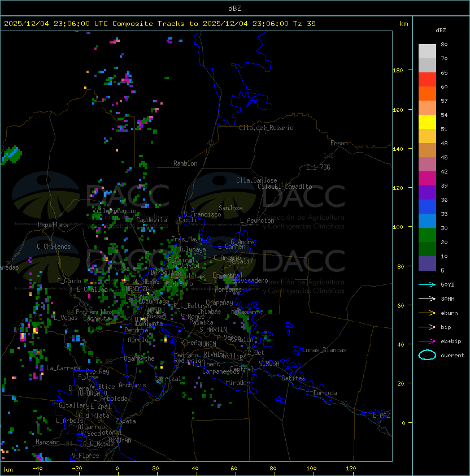
Task: Pick the purple 36–39 dBZ swatch
Action: pyautogui.click(x=427, y=192)
